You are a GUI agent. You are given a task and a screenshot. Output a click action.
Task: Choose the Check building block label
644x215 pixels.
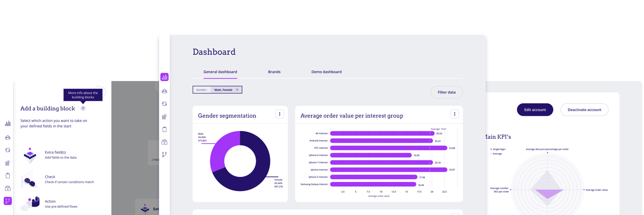(x=50, y=177)
